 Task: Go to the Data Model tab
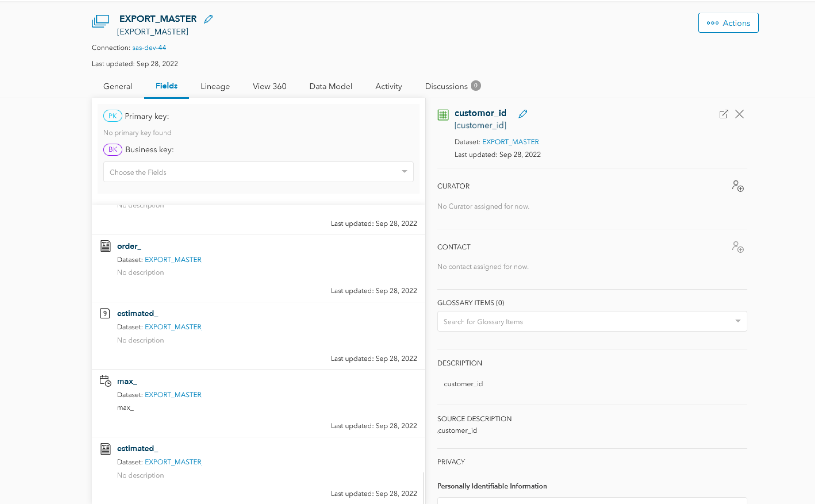tap(330, 86)
